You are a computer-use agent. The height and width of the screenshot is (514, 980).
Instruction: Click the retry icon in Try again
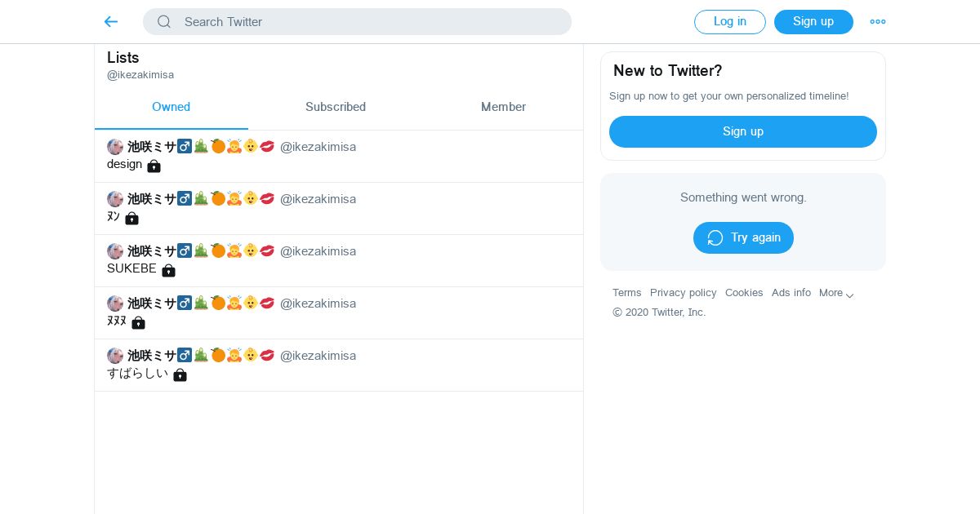pos(715,237)
